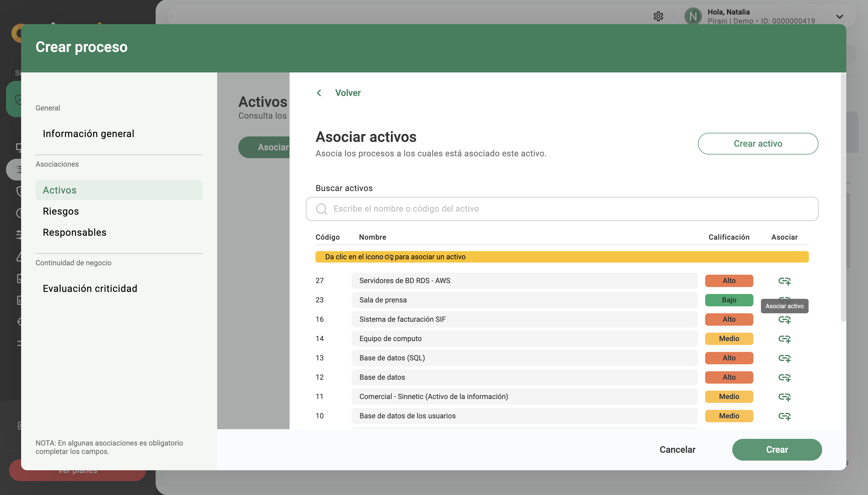Go to the Responsables section

click(75, 232)
